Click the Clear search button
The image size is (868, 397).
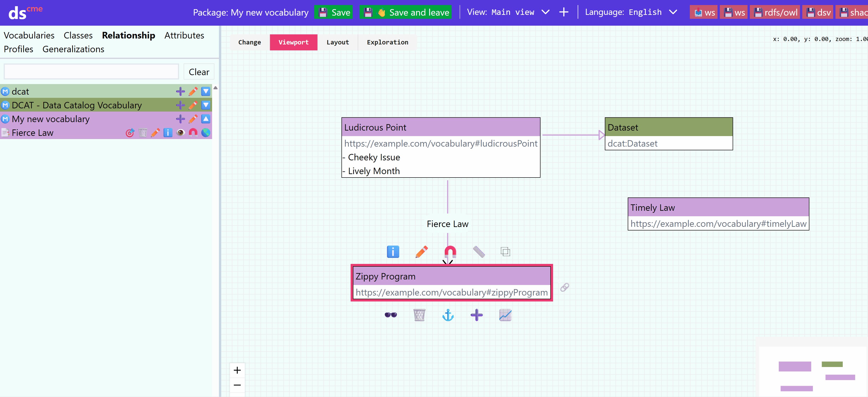pos(199,72)
